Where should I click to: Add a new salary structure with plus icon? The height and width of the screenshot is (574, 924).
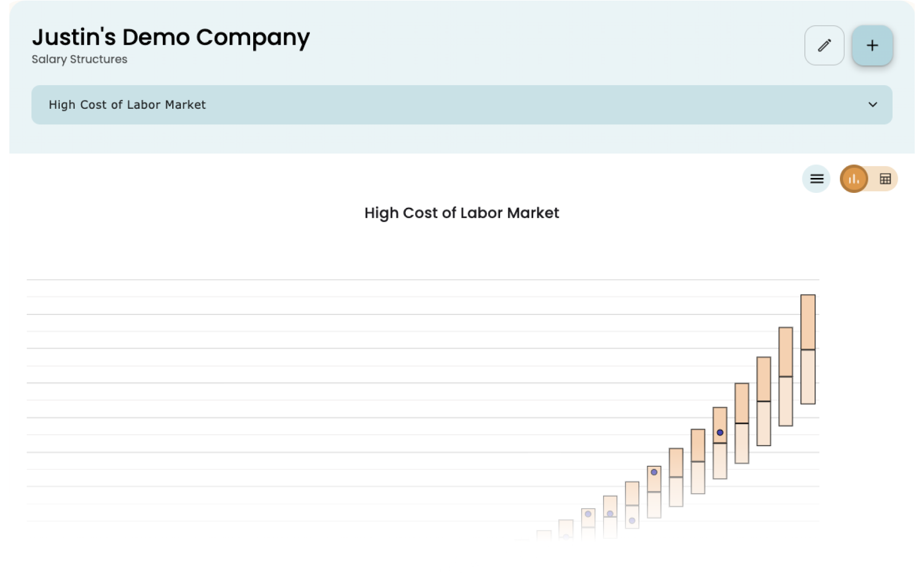(x=872, y=45)
